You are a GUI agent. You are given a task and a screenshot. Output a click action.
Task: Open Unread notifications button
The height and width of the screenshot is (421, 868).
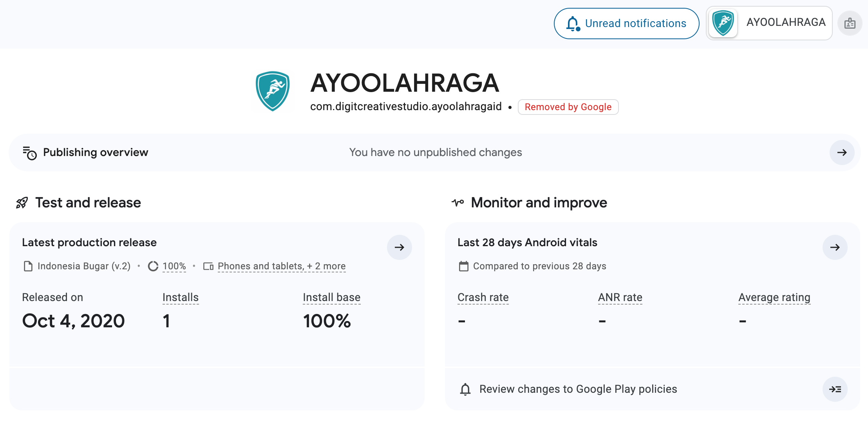tap(626, 24)
